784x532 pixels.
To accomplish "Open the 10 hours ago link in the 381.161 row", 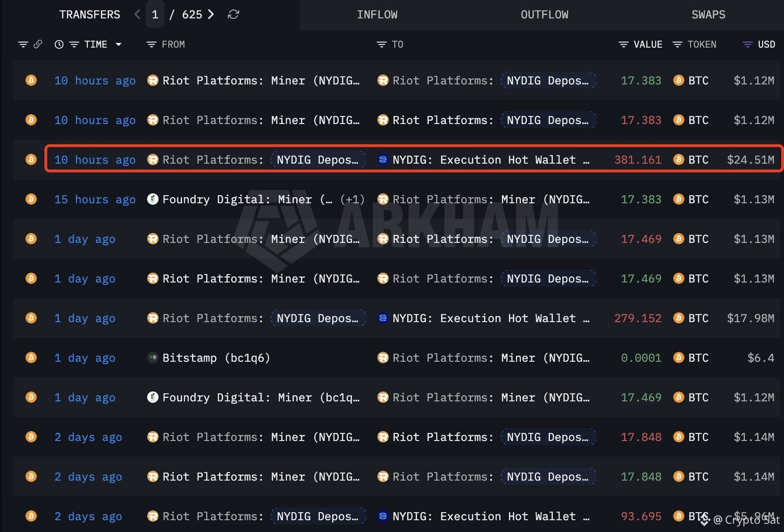I will 95,160.
